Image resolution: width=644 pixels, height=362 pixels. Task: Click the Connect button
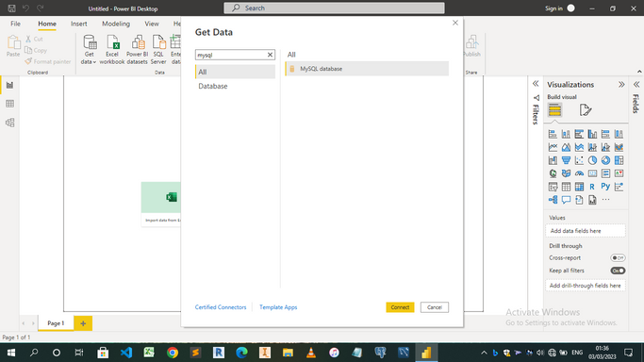coord(400,307)
